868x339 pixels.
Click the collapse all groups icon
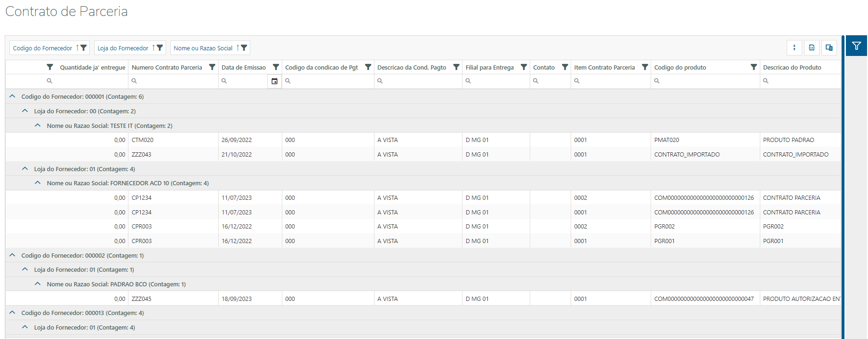[794, 47]
